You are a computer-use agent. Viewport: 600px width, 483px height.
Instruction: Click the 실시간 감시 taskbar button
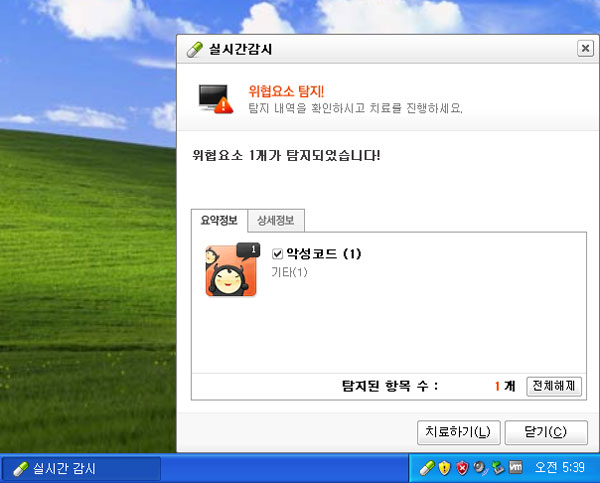[x=80, y=467]
